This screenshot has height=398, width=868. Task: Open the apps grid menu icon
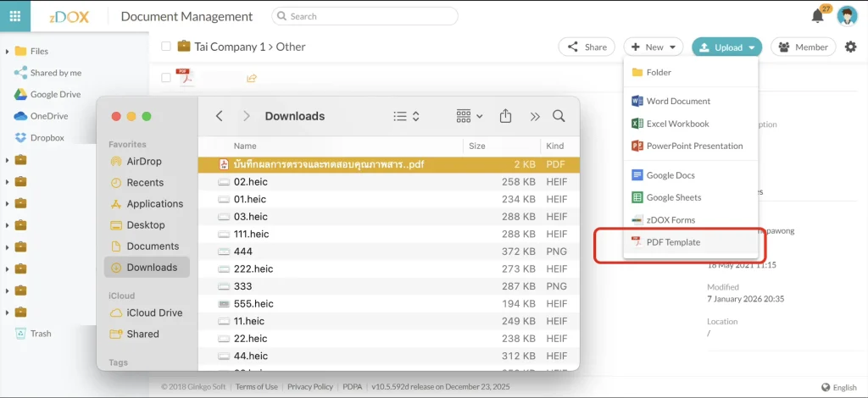click(14, 16)
